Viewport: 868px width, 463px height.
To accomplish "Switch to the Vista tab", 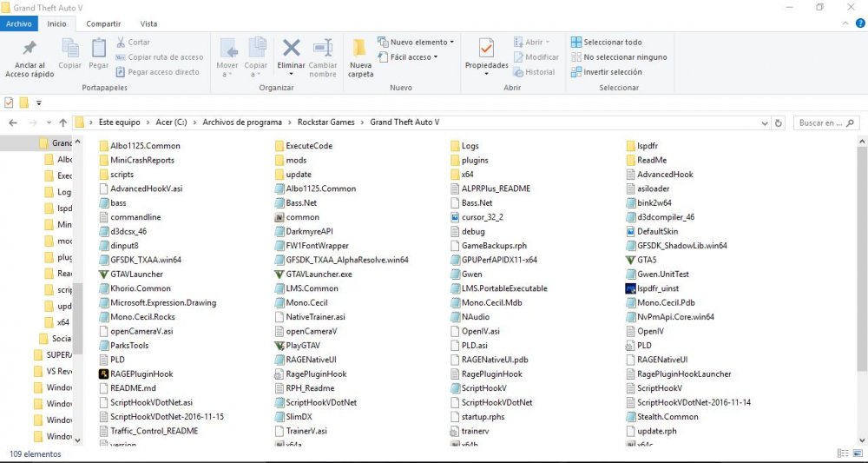I will (x=148, y=23).
